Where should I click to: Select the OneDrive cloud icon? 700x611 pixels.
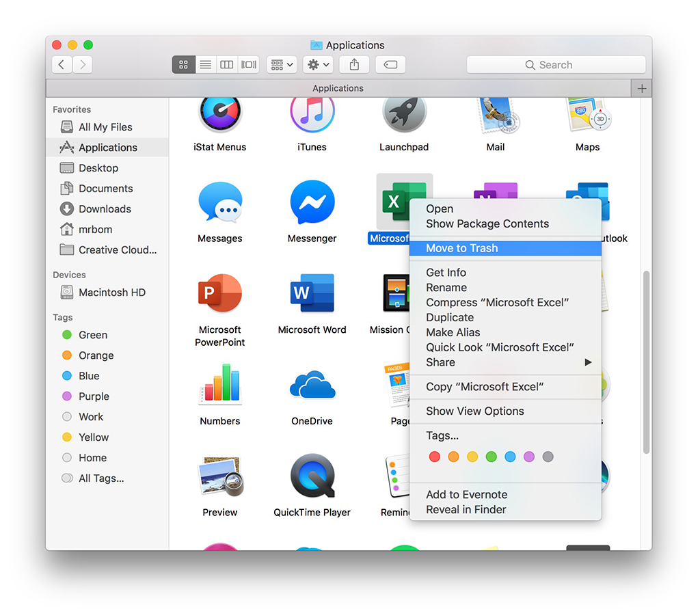312,385
